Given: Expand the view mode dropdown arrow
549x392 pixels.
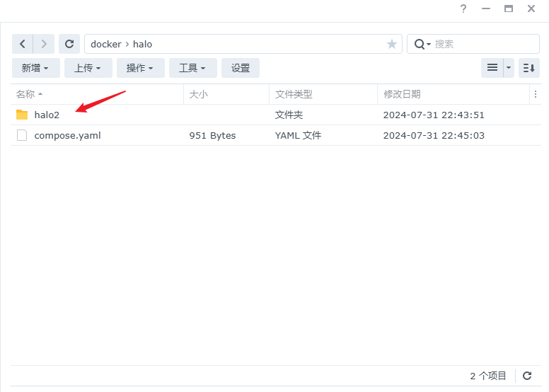Looking at the screenshot, I should 509,68.
